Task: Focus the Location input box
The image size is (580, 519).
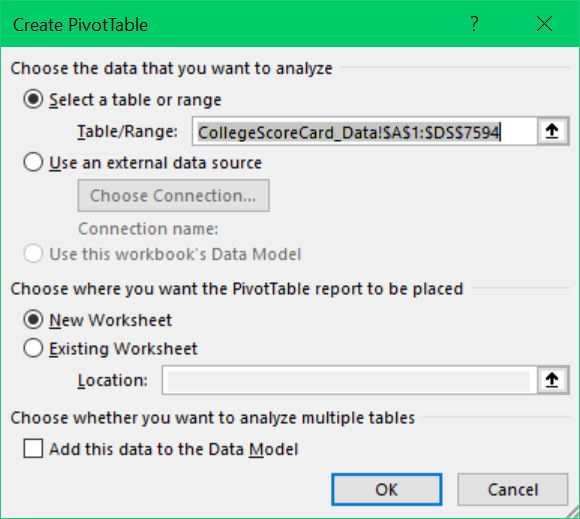Action: tap(349, 380)
